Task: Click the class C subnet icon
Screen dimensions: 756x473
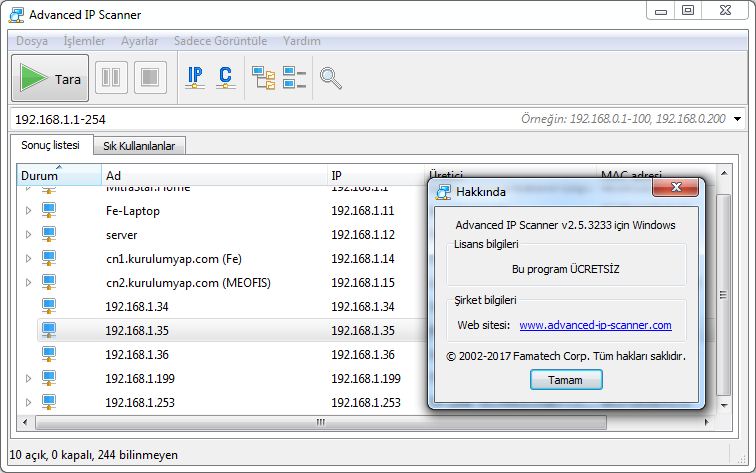Action: [225, 78]
